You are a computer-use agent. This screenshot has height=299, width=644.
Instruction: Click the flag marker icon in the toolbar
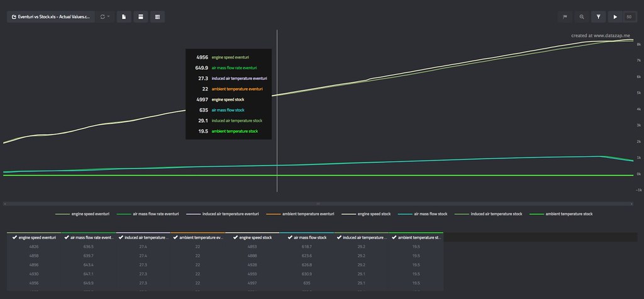click(x=565, y=17)
